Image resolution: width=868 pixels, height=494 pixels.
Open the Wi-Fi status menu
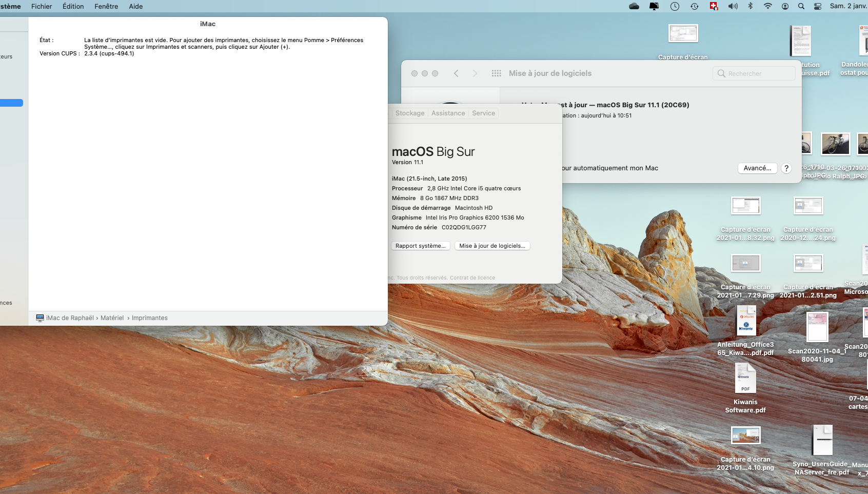[x=767, y=6]
